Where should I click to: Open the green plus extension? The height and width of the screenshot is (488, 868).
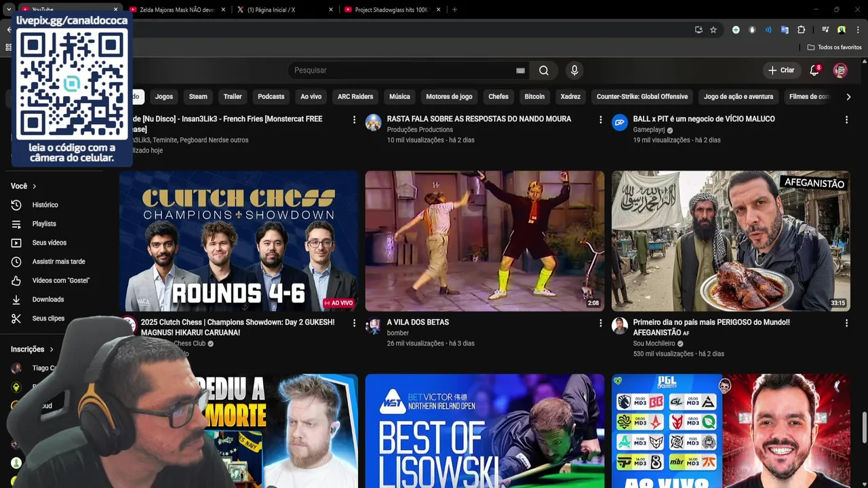tap(736, 30)
